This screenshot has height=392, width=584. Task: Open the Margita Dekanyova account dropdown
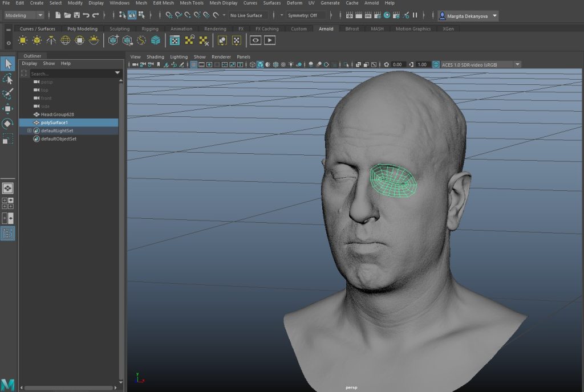tap(468, 16)
